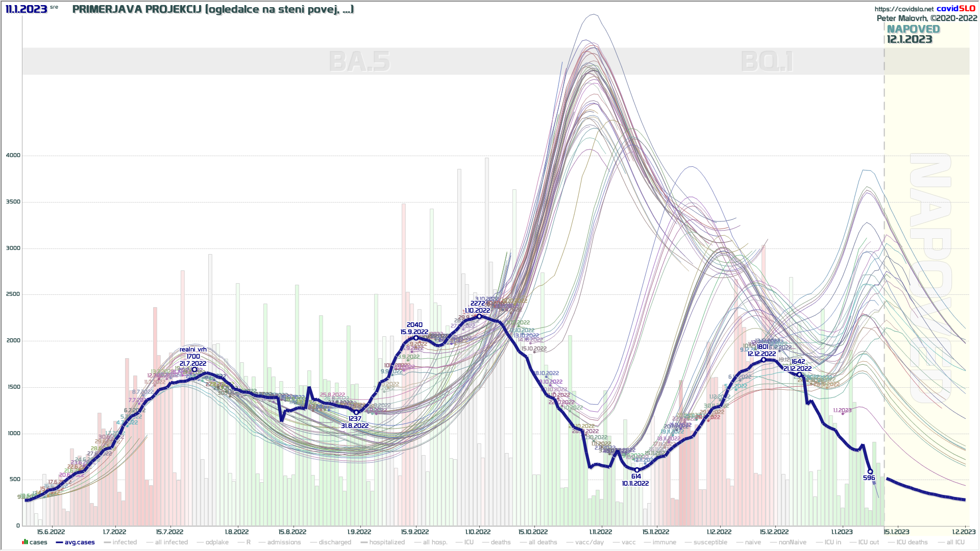The height and width of the screenshot is (551, 980).
Task: Click the 596 latest data point marker
Action: pos(870,472)
